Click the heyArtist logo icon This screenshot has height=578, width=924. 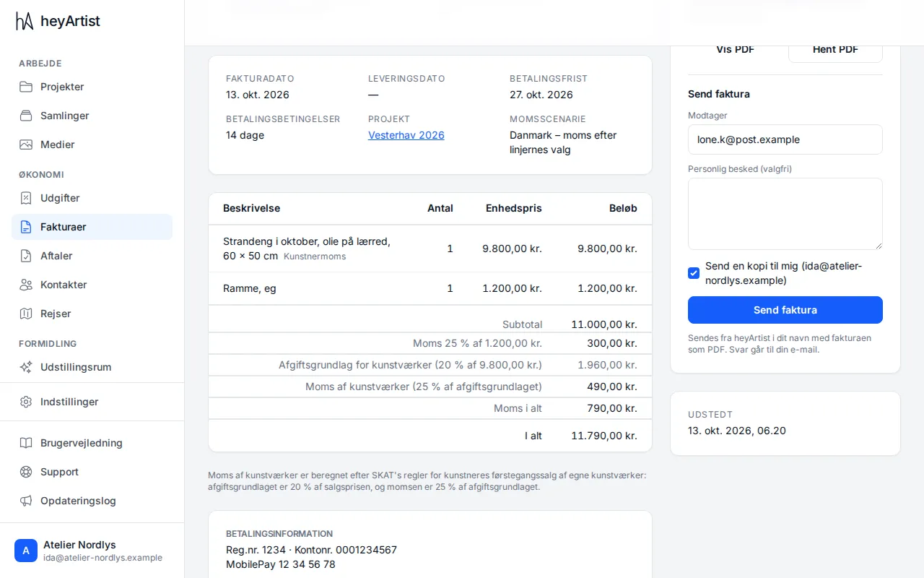click(x=25, y=21)
